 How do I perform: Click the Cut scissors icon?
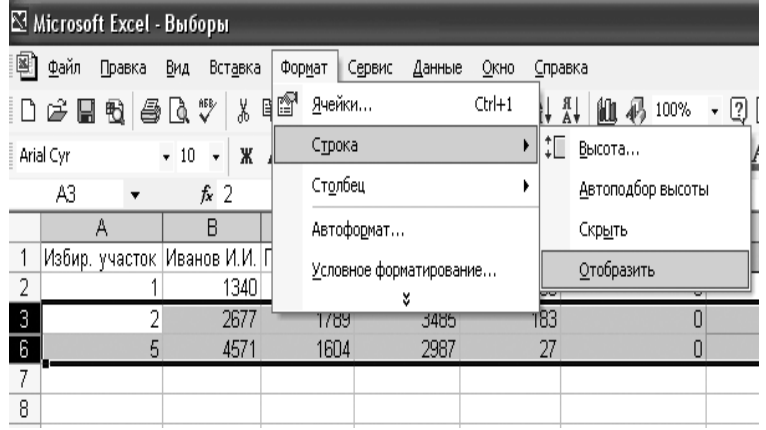(x=243, y=110)
